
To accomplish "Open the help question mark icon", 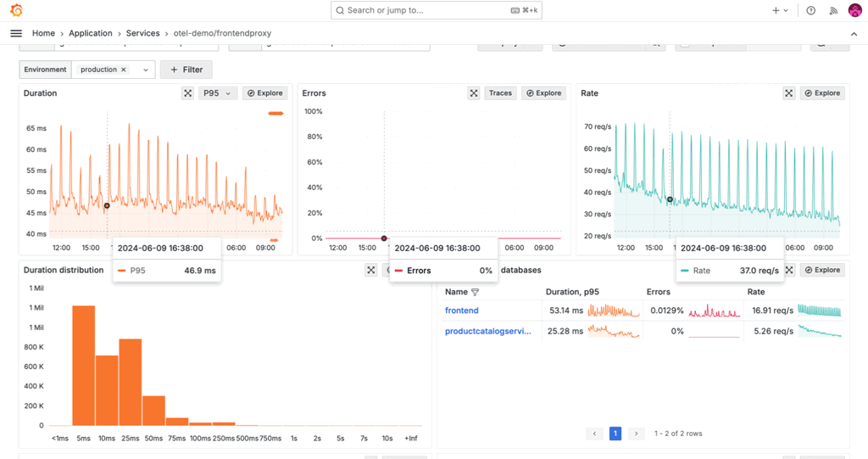I will (811, 10).
